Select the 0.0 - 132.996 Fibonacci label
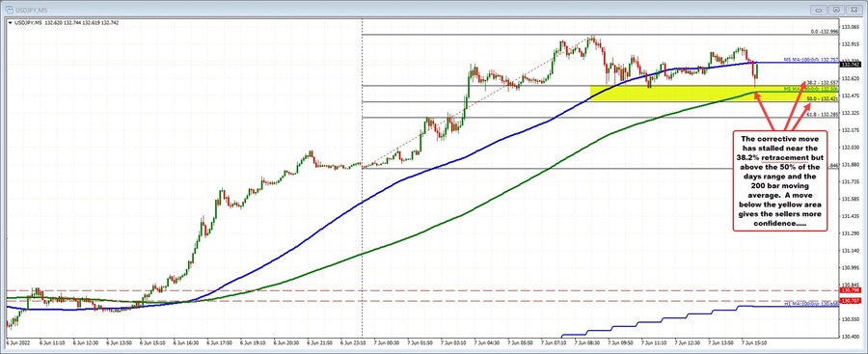This screenshot has width=868, height=354. [x=825, y=32]
